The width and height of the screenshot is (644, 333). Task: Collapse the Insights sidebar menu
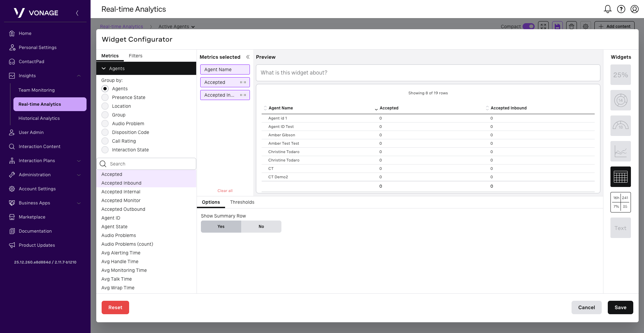point(79,76)
